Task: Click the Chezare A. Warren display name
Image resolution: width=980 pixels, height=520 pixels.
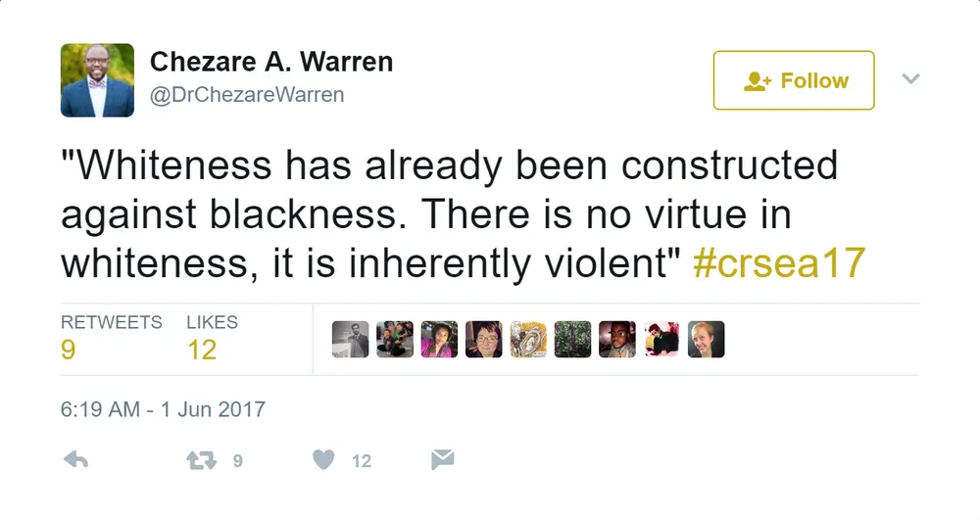Action: [x=271, y=62]
